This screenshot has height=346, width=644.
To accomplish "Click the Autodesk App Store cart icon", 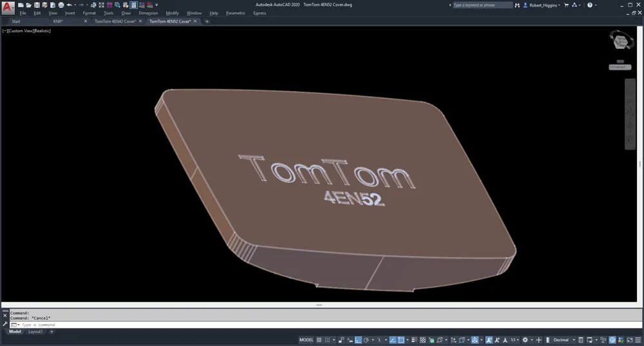I will coord(566,5).
